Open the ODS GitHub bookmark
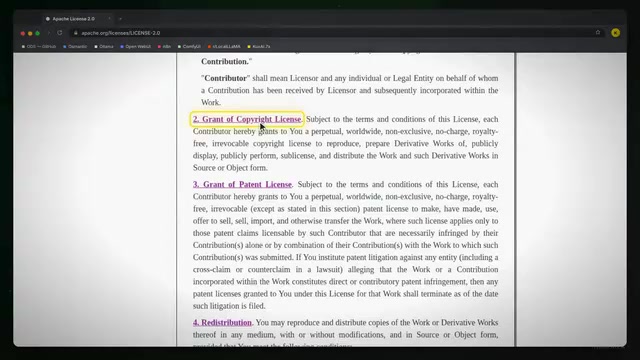The width and height of the screenshot is (640, 360). pos(39,47)
